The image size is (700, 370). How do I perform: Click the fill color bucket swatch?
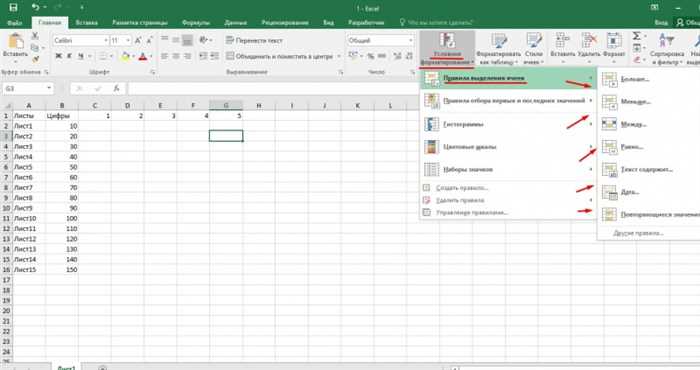click(x=125, y=56)
